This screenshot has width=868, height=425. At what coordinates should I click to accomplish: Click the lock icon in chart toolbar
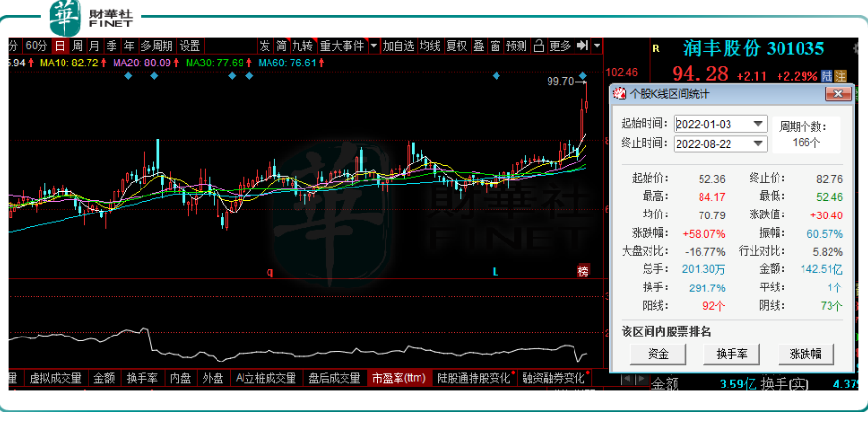[x=539, y=46]
